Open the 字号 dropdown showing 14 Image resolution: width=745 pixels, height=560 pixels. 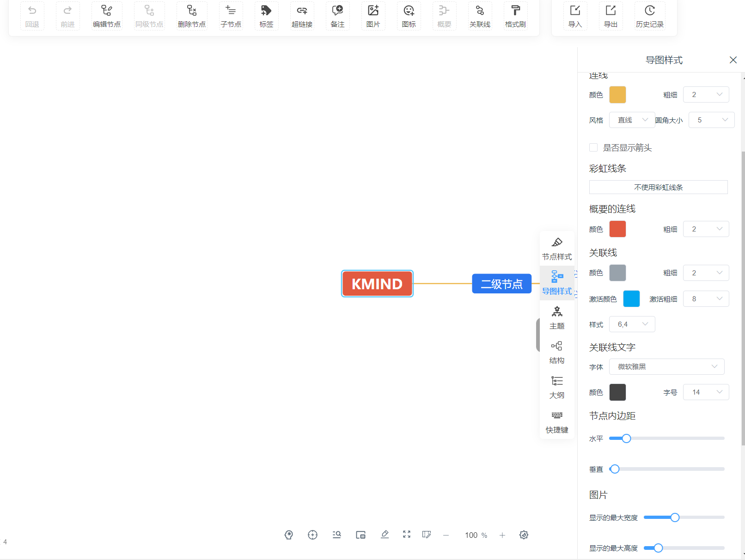point(706,392)
